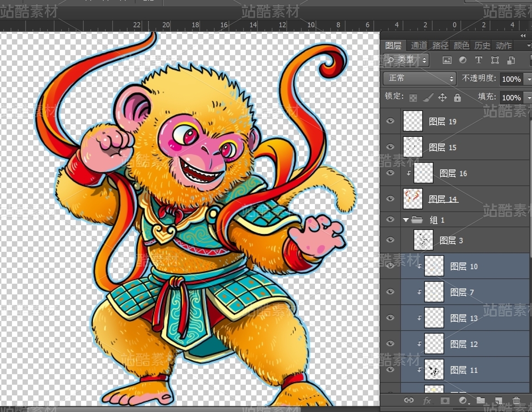Hide layer 图层 15
This screenshot has height=412, width=532.
tap(390, 146)
